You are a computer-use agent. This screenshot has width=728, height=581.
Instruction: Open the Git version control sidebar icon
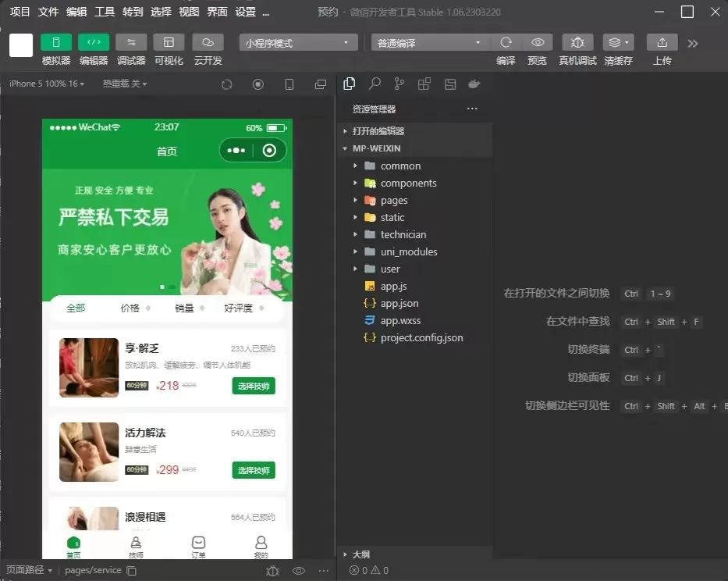pos(399,83)
